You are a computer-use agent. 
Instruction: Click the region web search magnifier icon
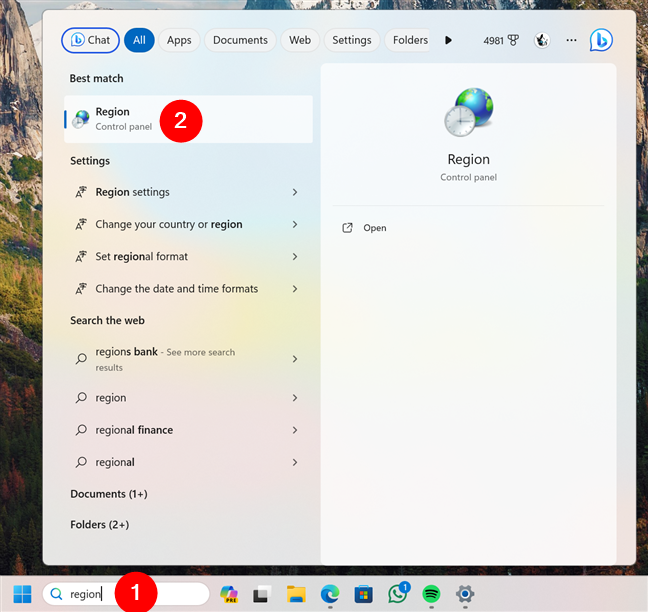coord(81,398)
